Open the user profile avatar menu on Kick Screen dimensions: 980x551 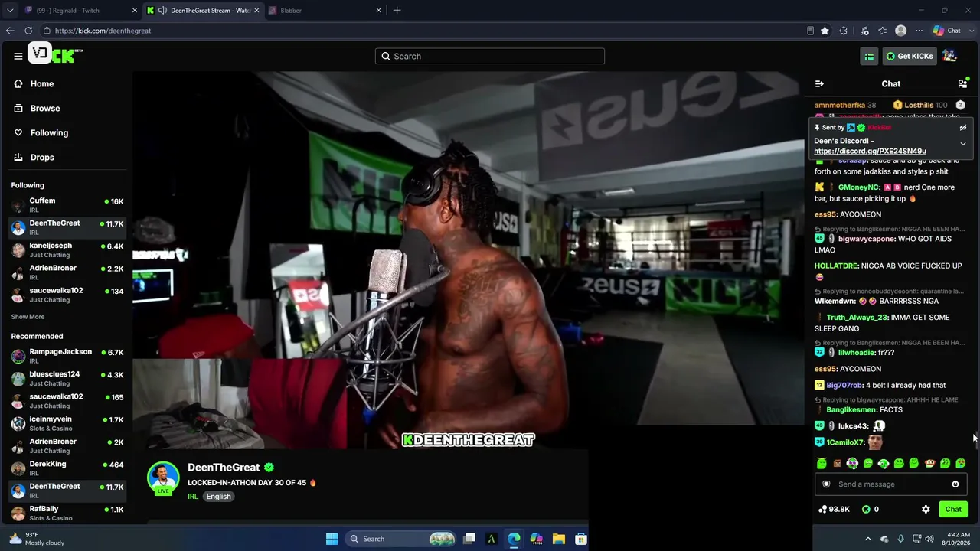pos(949,56)
